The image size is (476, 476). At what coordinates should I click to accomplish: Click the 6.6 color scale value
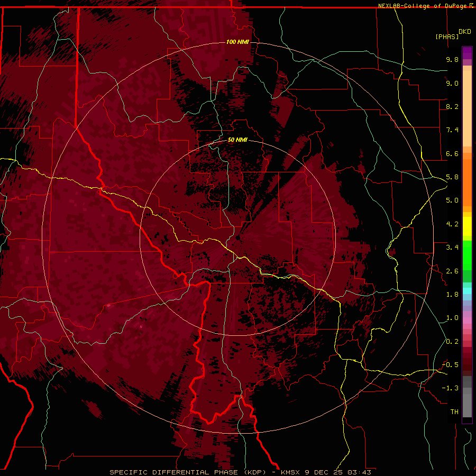[452, 153]
